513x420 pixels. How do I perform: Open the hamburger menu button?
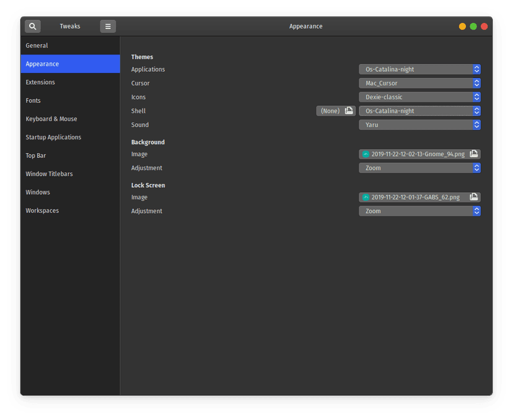coord(108,26)
